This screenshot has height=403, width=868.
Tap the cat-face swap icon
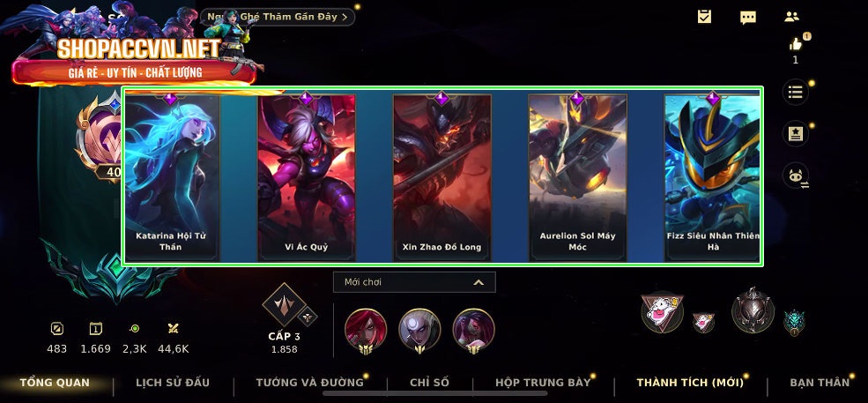(796, 176)
